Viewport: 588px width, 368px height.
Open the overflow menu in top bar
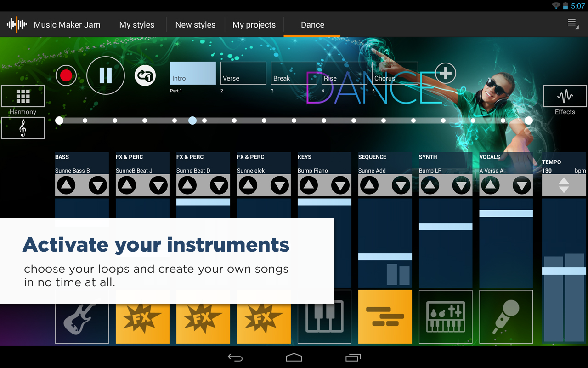point(573,24)
